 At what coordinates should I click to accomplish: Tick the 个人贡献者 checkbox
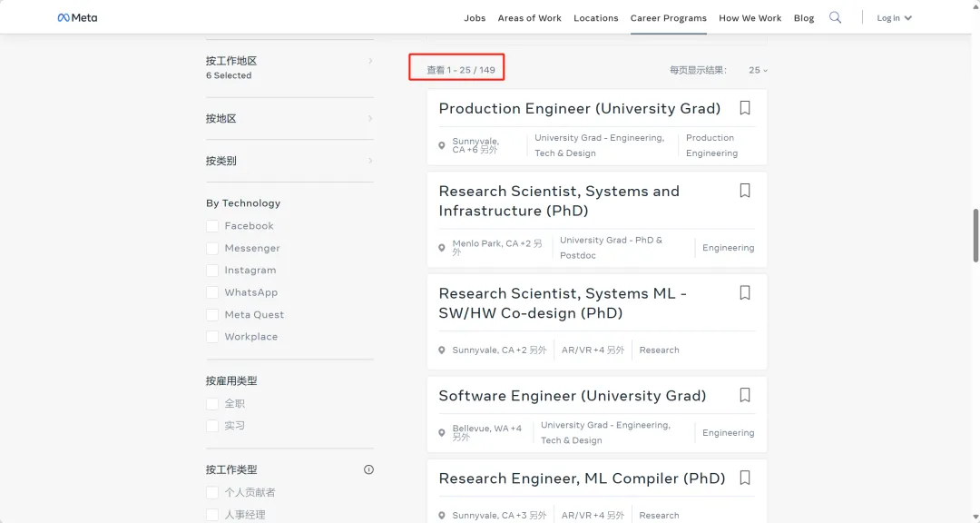[212, 492]
